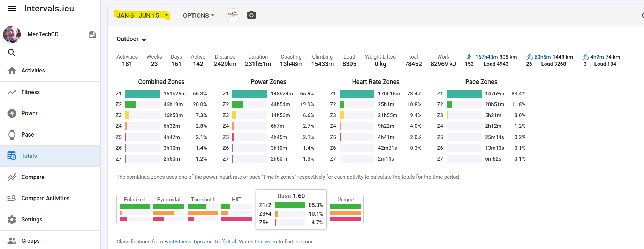This screenshot has height=249, width=644.
Task: Click the Z1 Combined Zones green bar
Action: [142, 94]
